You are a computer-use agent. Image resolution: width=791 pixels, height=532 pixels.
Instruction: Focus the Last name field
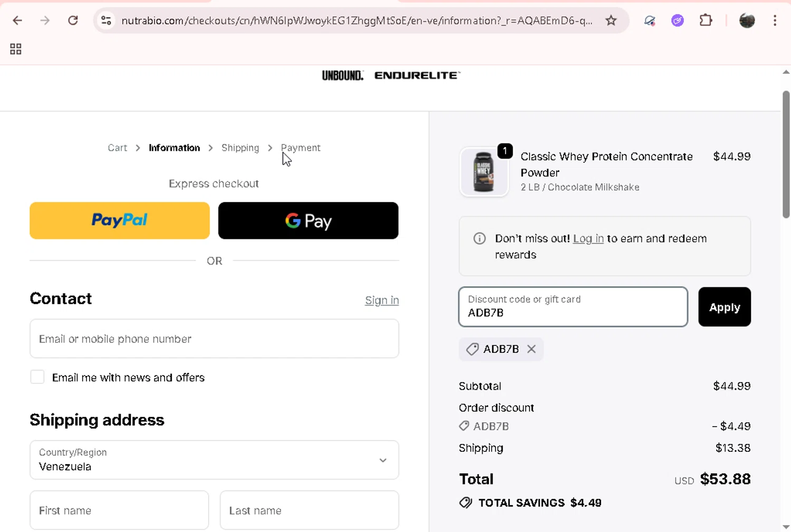tap(309, 510)
